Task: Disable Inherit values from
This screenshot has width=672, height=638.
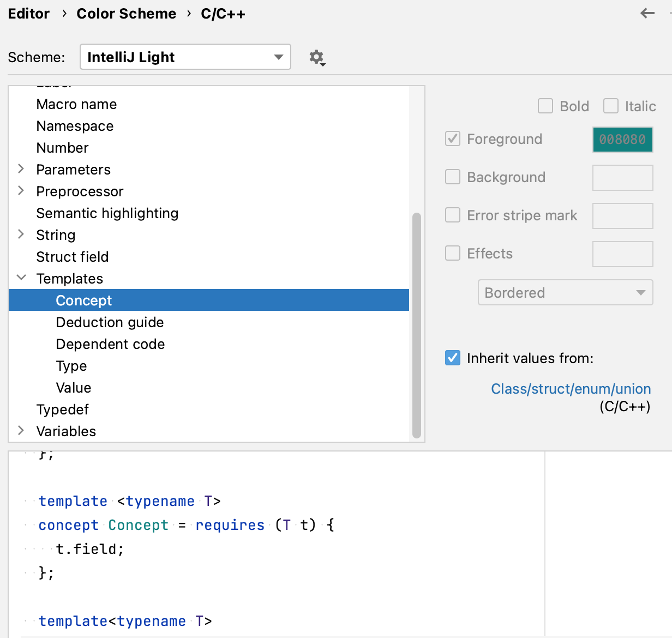Action: point(452,358)
